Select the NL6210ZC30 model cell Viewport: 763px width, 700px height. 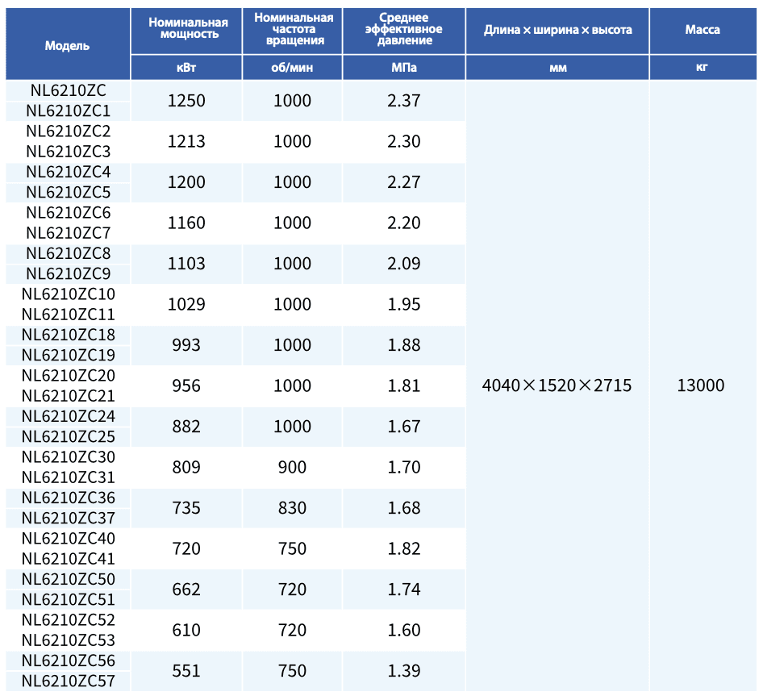pyautogui.click(x=68, y=457)
